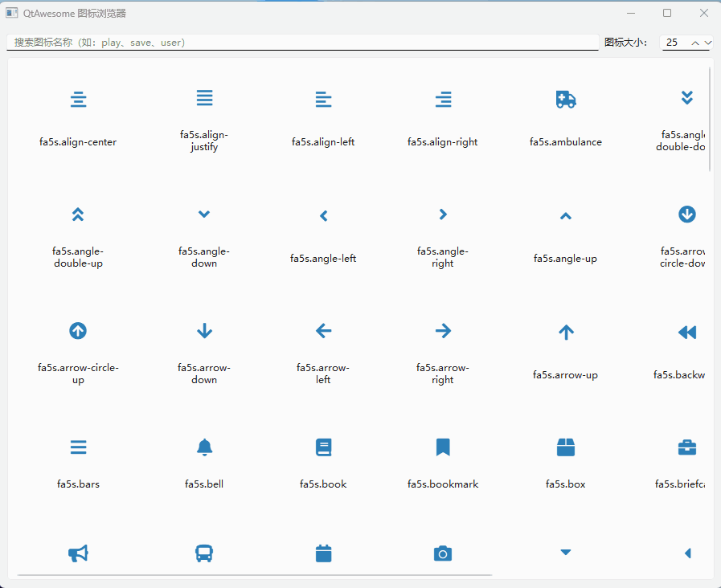Click the fa5s.arrow-left label

(x=323, y=374)
